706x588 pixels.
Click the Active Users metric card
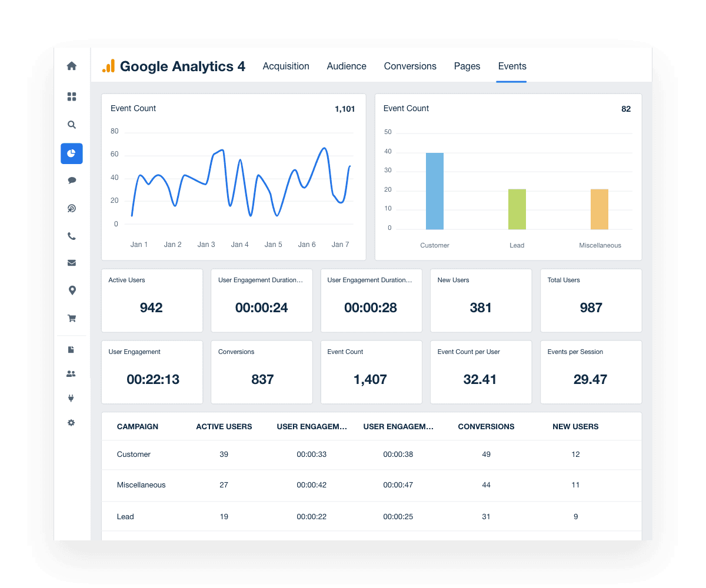click(x=152, y=300)
